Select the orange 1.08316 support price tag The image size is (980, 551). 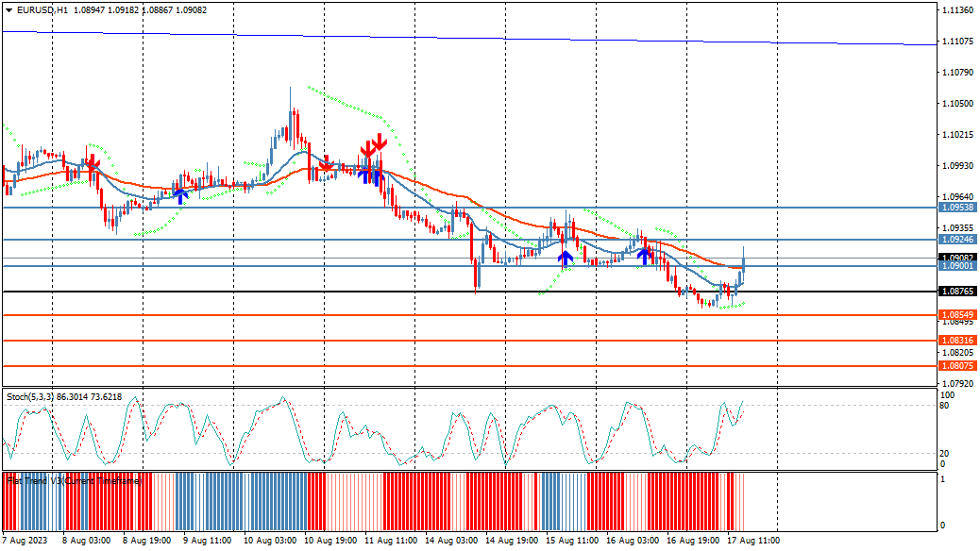click(957, 341)
